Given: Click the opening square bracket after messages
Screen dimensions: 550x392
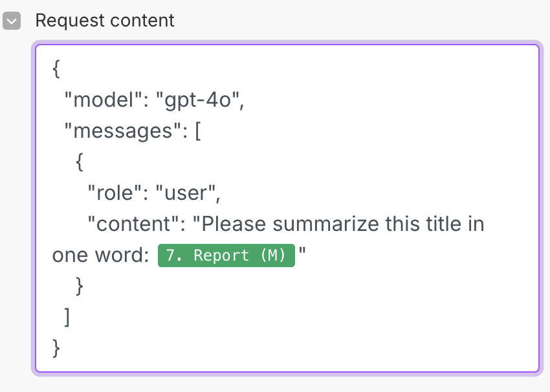Looking at the screenshot, I should point(198,131).
